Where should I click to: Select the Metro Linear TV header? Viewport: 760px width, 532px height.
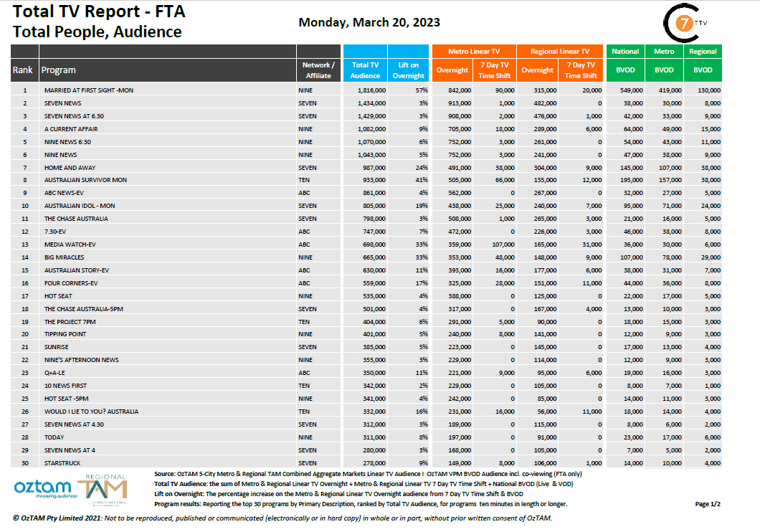tap(473, 52)
